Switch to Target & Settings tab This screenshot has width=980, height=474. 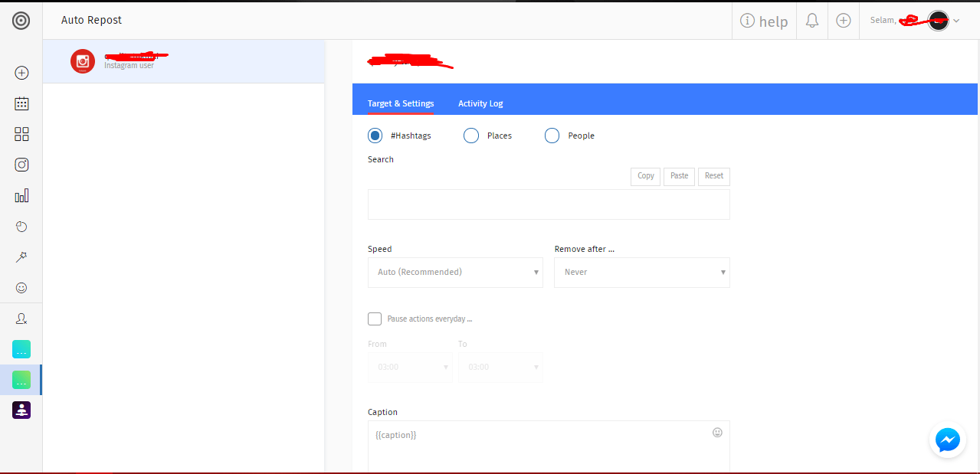pos(401,103)
